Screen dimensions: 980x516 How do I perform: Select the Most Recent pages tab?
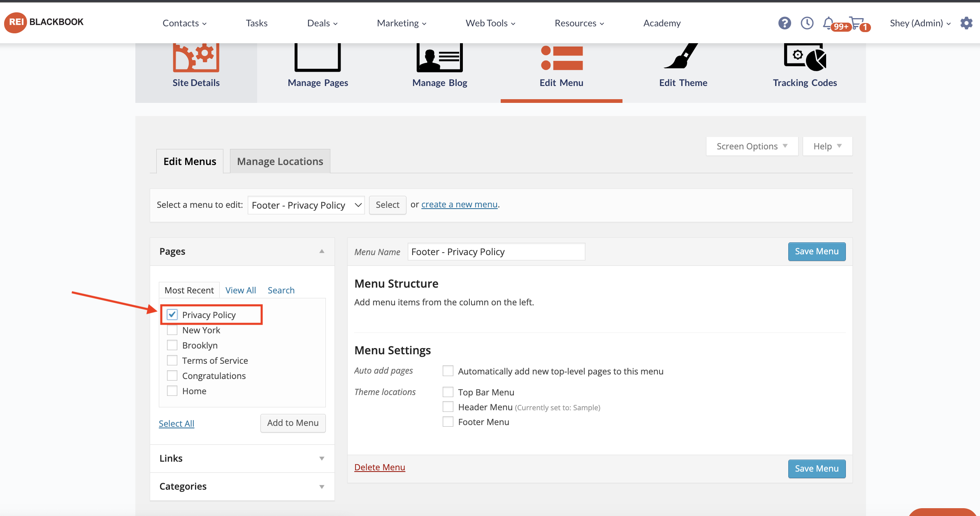click(189, 290)
